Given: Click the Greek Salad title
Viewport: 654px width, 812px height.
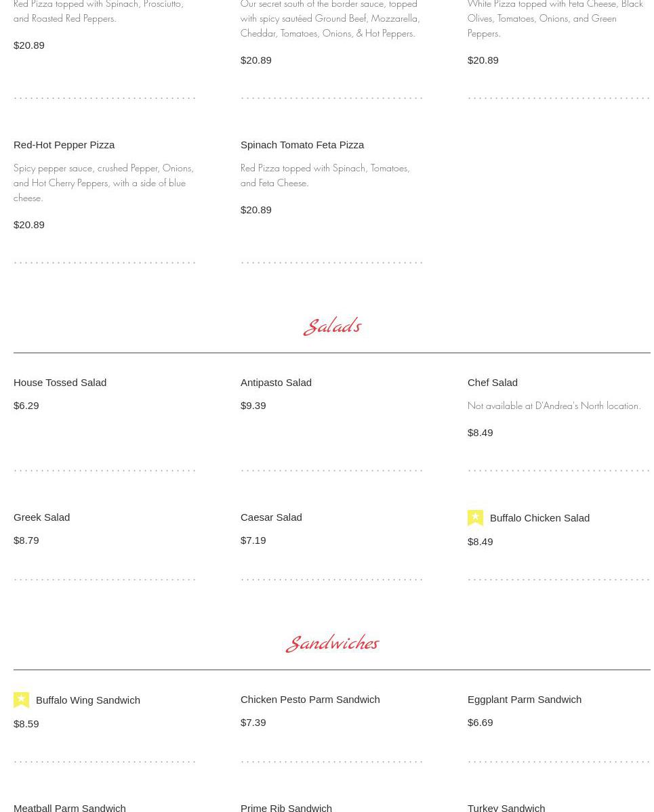Looking at the screenshot, I should pos(41,517).
